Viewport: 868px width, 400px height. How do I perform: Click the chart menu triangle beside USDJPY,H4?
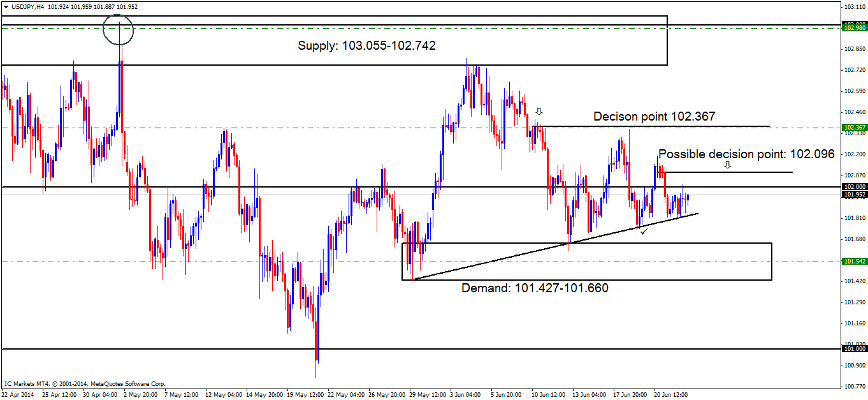(x=6, y=6)
